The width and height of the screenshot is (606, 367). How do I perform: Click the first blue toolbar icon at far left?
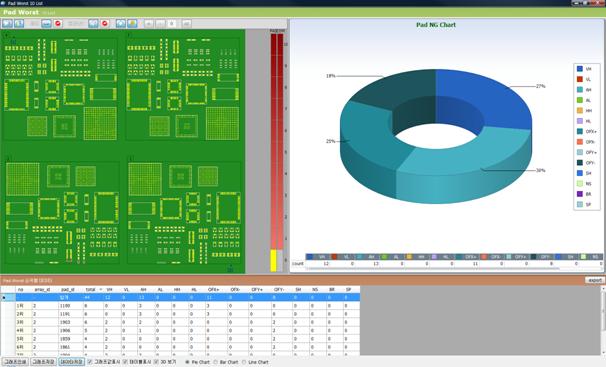[x=7, y=24]
